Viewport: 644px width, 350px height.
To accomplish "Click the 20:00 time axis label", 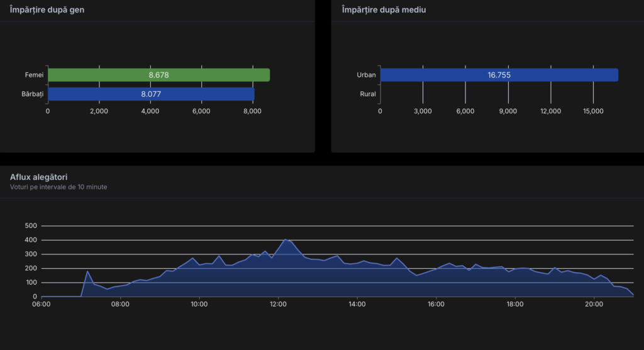I will pos(594,304).
